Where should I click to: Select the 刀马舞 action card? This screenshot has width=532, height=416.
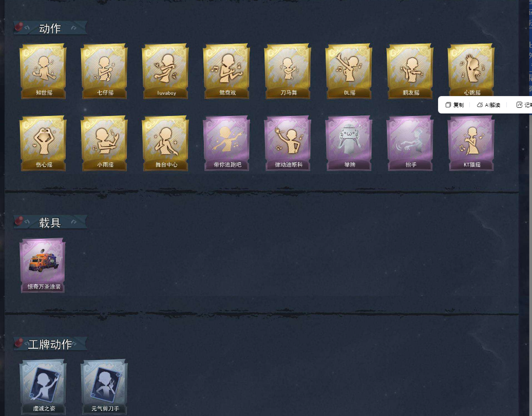[x=288, y=71]
